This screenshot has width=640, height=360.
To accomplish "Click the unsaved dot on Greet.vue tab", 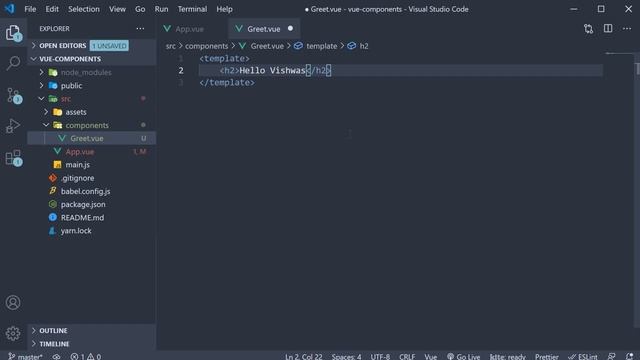I will tap(290, 29).
